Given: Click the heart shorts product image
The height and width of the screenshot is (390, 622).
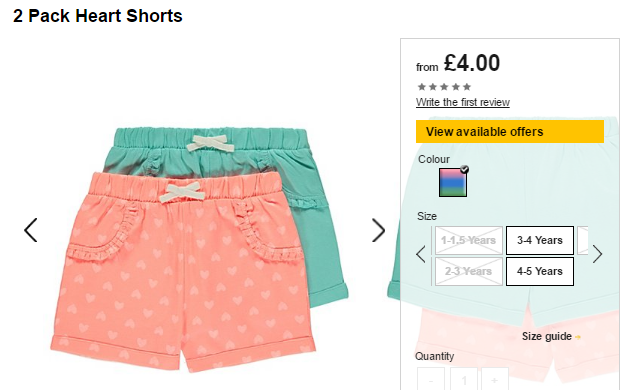Looking at the screenshot, I should coord(200,250).
